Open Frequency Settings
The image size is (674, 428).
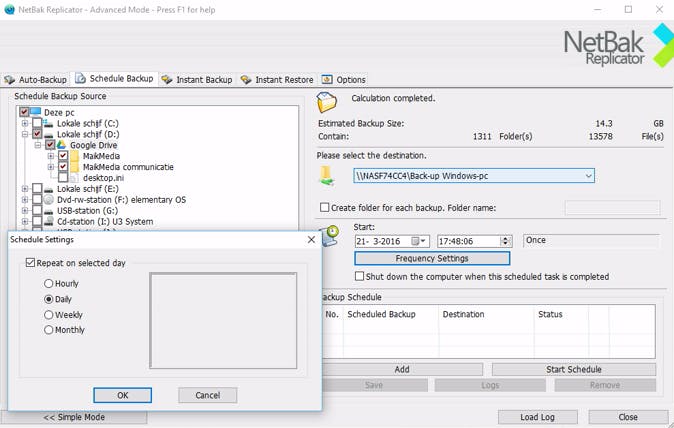(x=432, y=258)
